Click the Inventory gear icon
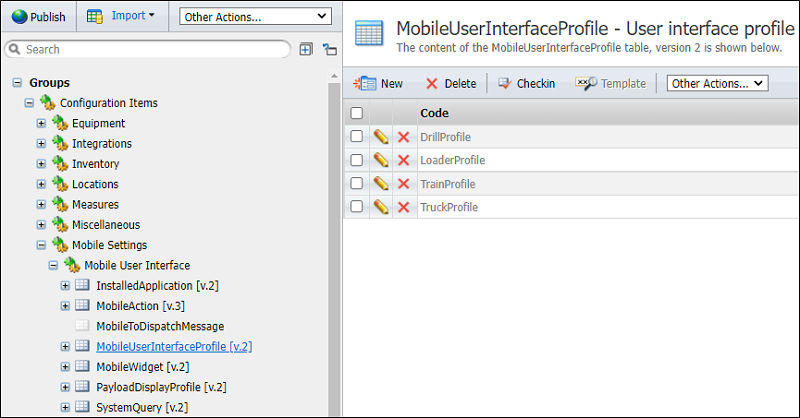800x418 pixels. pos(60,164)
